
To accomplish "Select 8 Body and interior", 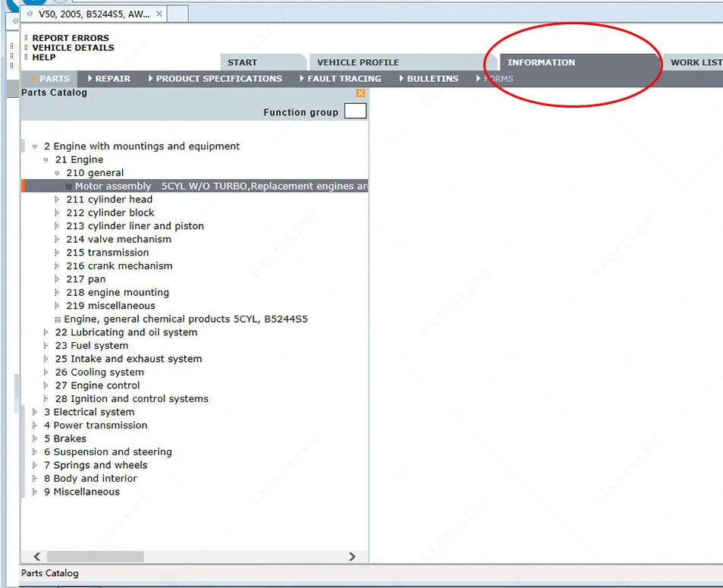I will tap(90, 479).
